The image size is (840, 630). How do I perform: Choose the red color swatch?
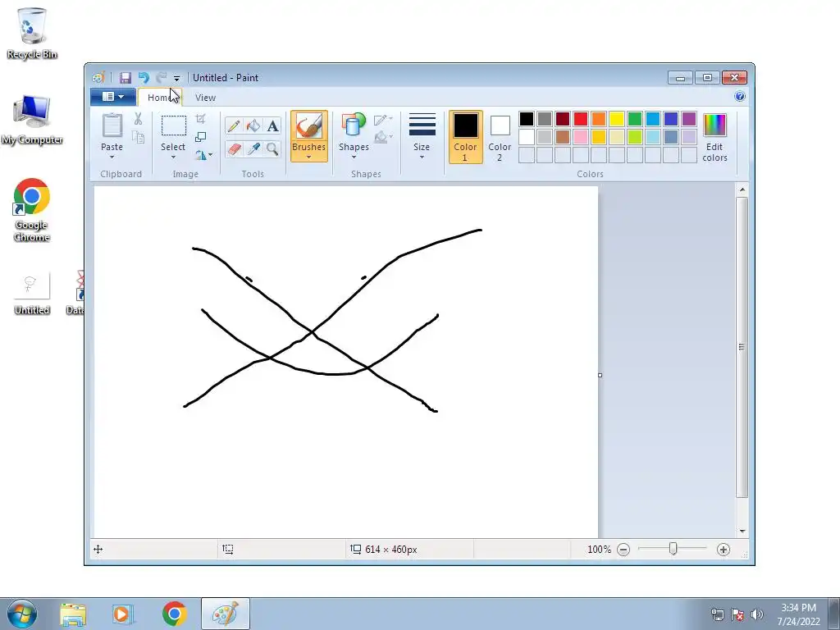(581, 119)
